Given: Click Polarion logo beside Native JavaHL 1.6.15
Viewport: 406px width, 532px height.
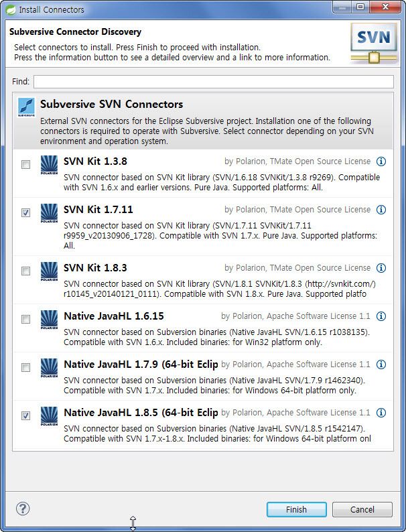Looking at the screenshot, I should (49, 320).
